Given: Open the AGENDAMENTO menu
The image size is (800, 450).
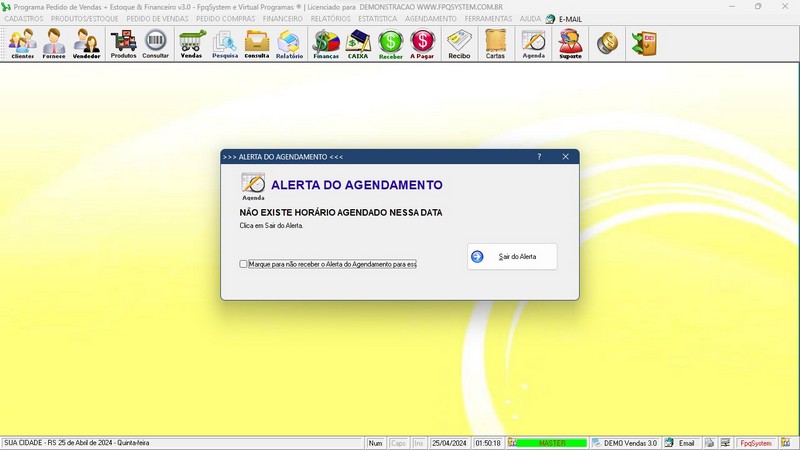Looking at the screenshot, I should 431,19.
